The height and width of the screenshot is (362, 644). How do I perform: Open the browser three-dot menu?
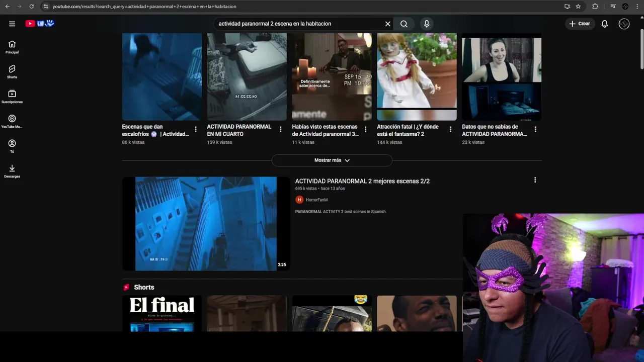637,6
